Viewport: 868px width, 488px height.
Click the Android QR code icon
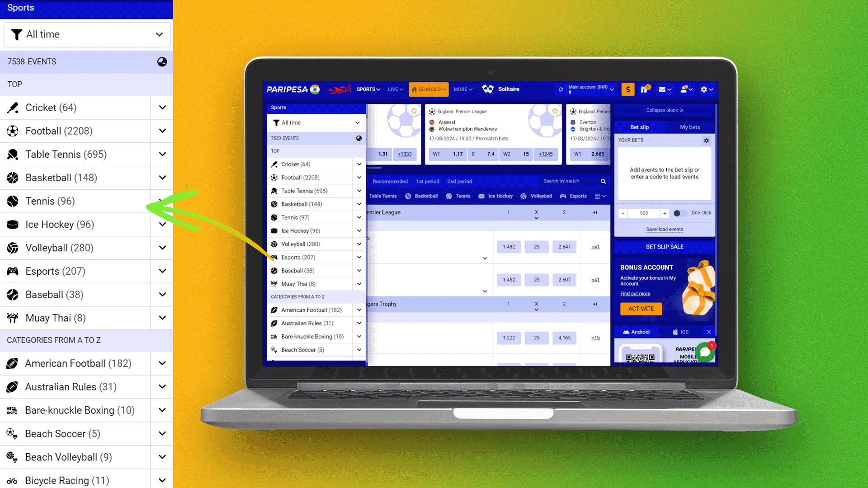coord(641,356)
